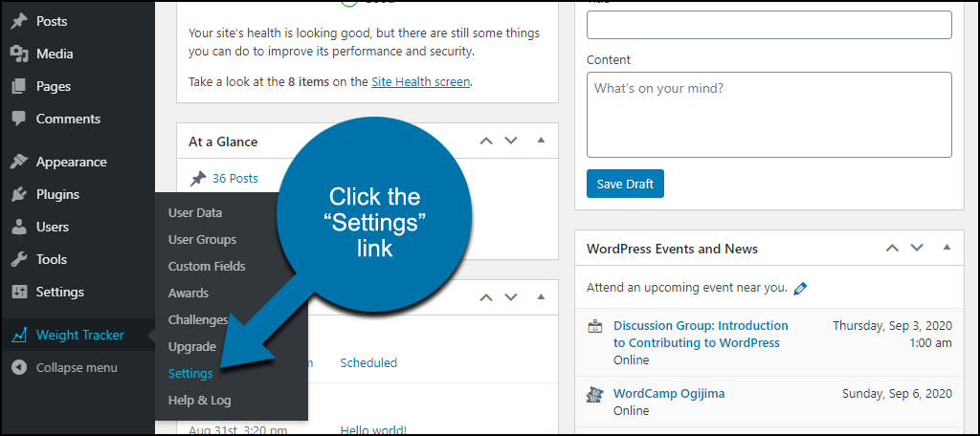This screenshot has width=980, height=436.
Task: Click the Comments speech bubble icon
Action: (x=19, y=119)
